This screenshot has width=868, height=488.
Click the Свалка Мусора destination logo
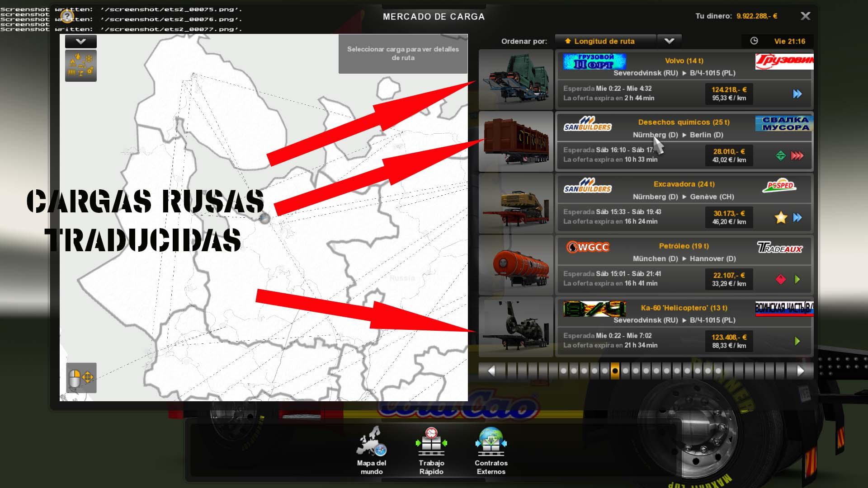tap(784, 123)
